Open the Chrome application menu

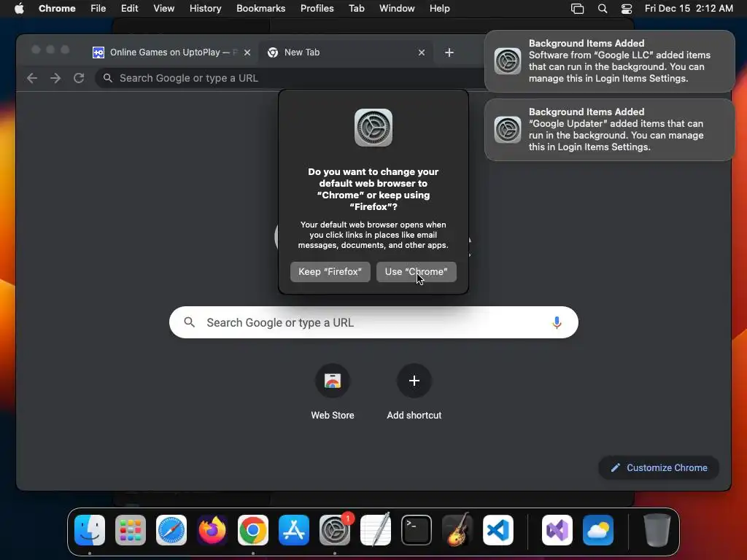(57, 9)
